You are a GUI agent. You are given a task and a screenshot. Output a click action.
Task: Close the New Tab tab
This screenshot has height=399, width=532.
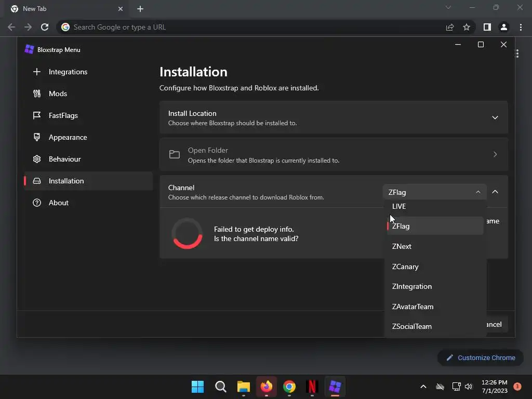click(x=121, y=9)
